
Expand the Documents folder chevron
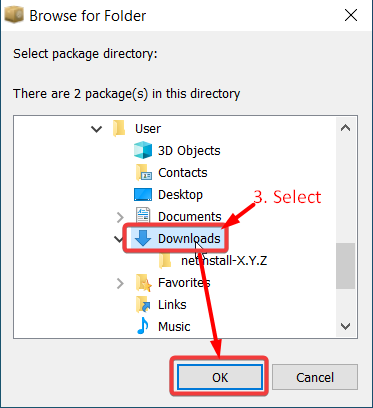[x=120, y=217]
